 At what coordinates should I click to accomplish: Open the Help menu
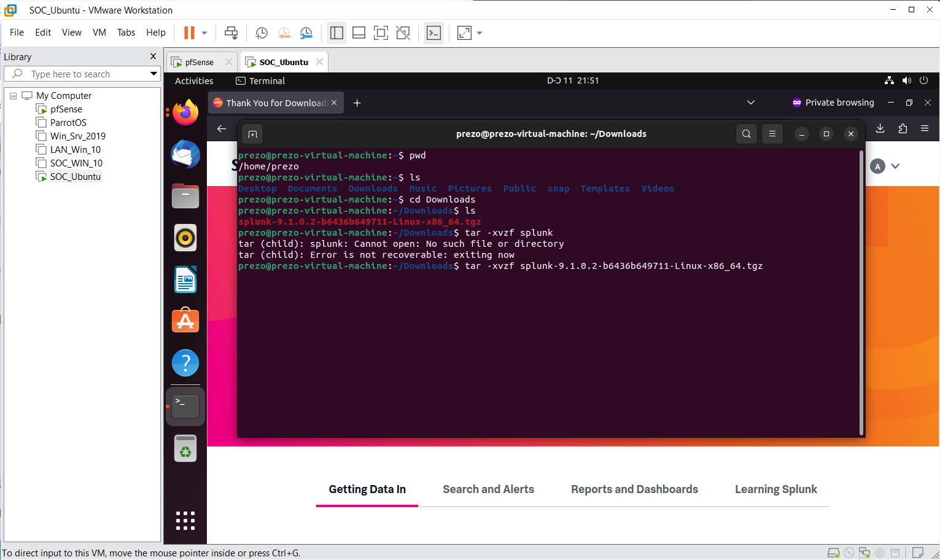click(156, 33)
